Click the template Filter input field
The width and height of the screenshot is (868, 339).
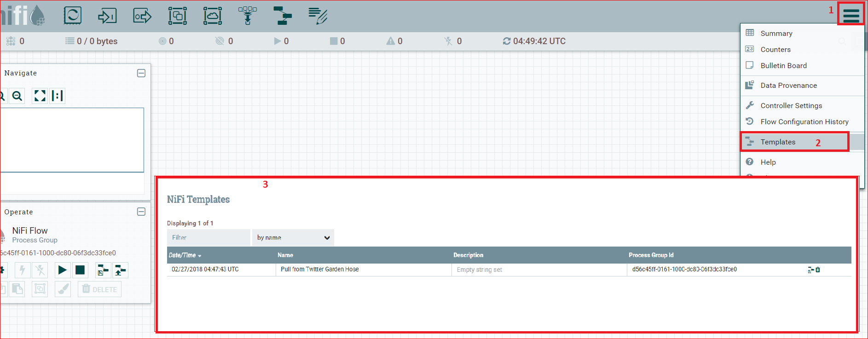pyautogui.click(x=208, y=238)
